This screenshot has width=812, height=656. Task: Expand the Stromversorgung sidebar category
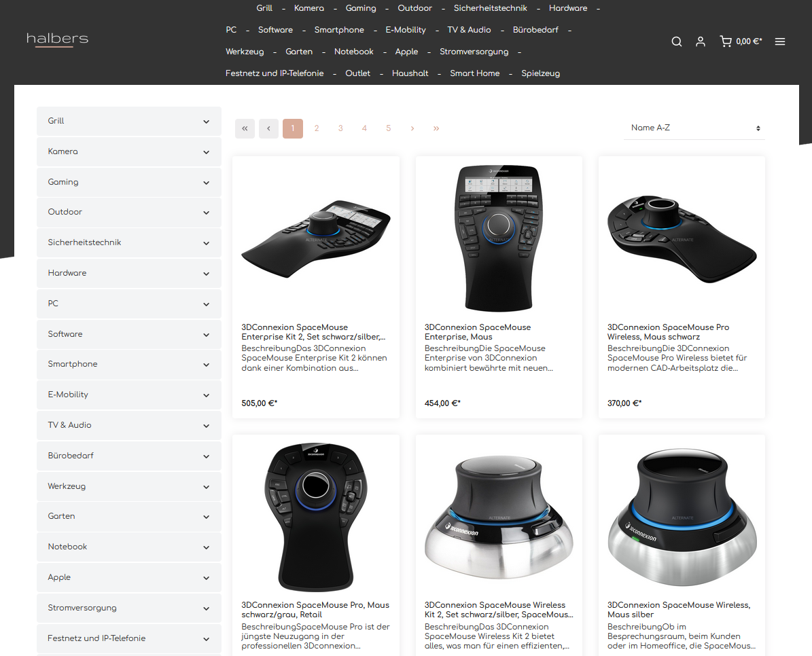tap(129, 608)
